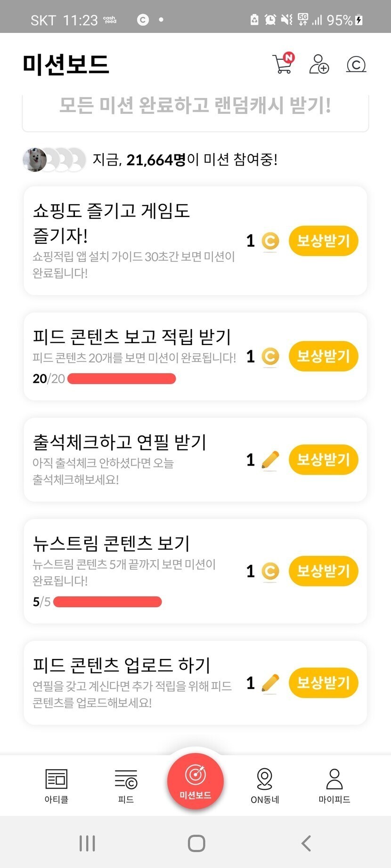This screenshot has height=868, width=391.
Task: Tap the pencil icon on 출석체크 mission
Action: (270, 460)
